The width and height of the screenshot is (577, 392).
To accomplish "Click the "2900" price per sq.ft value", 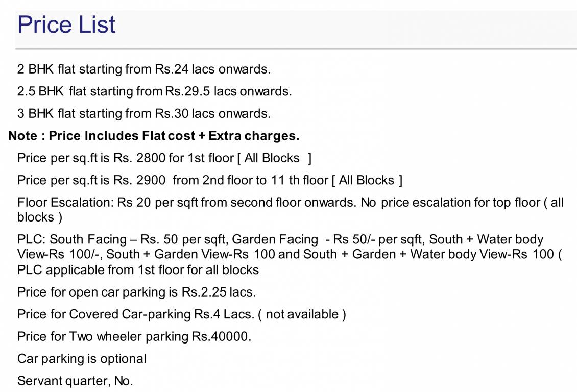I will pos(151,180).
